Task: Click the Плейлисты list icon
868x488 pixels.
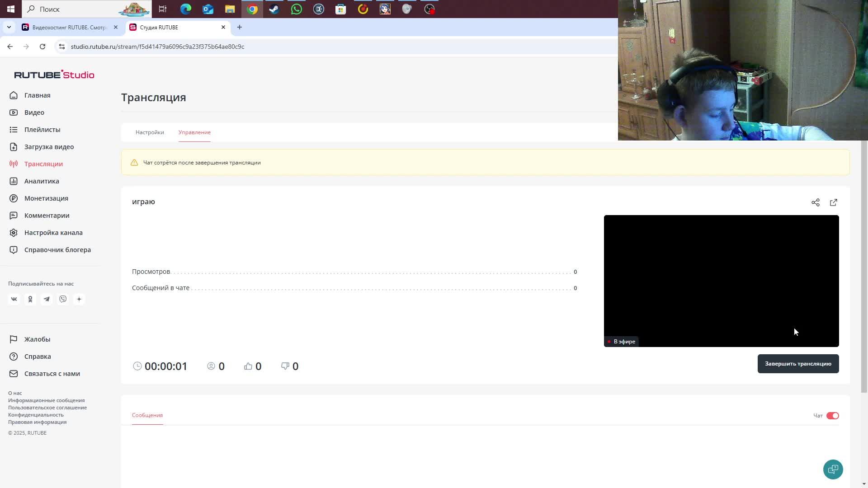Action: click(14, 130)
